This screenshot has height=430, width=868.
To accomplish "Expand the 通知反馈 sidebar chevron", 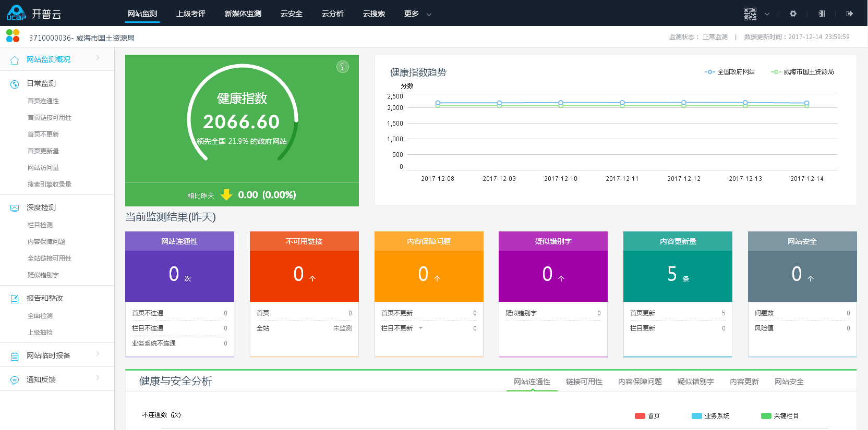I will 98,378.
